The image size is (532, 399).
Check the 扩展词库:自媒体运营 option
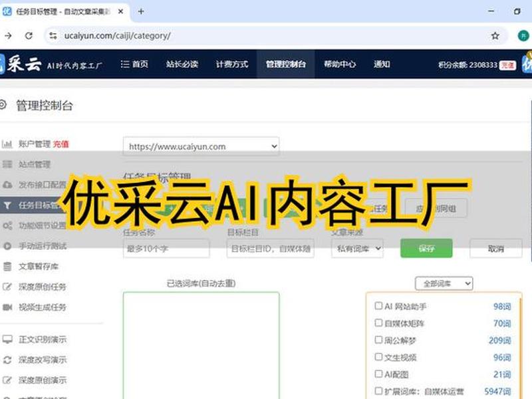pos(378,391)
